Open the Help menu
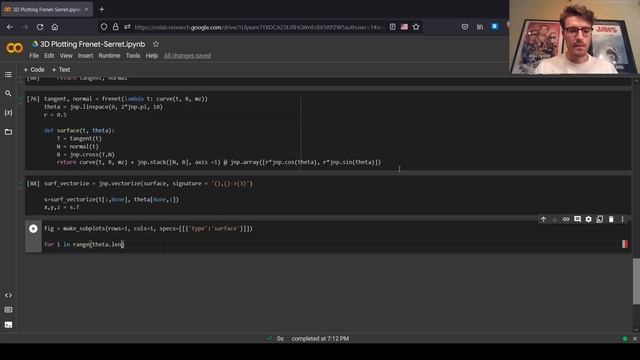The width and height of the screenshot is (640, 360). point(151,56)
